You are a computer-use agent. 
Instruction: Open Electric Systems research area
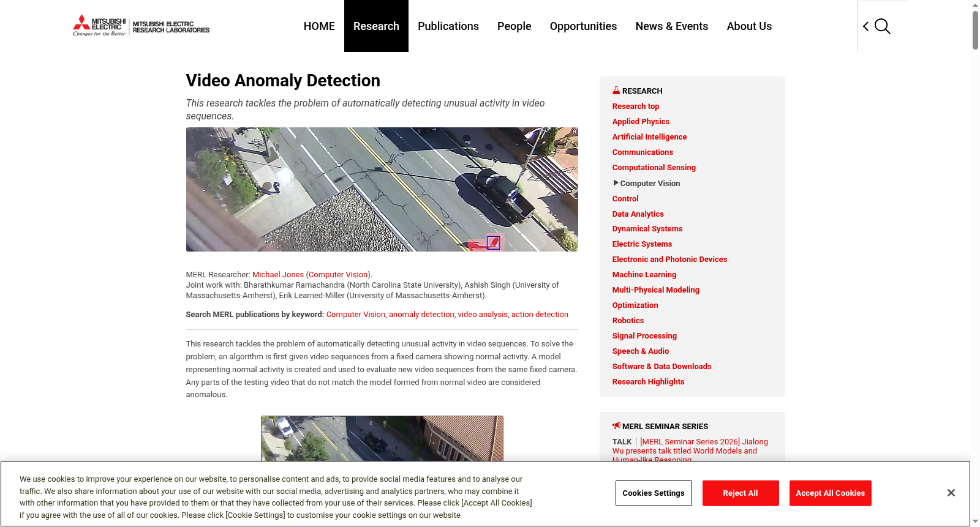tap(642, 244)
